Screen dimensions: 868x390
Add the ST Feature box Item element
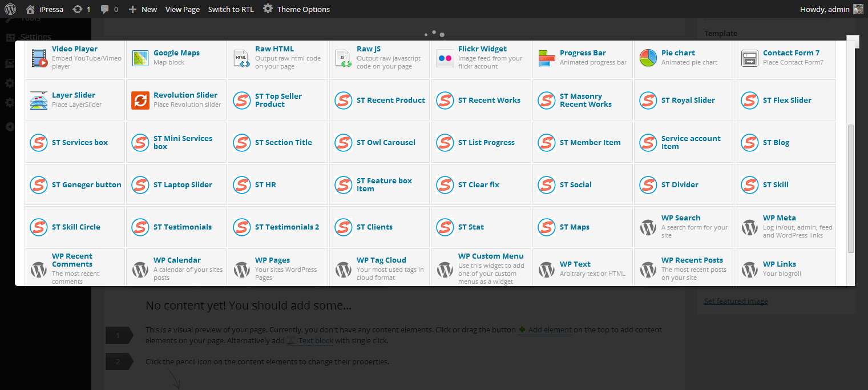pos(380,185)
